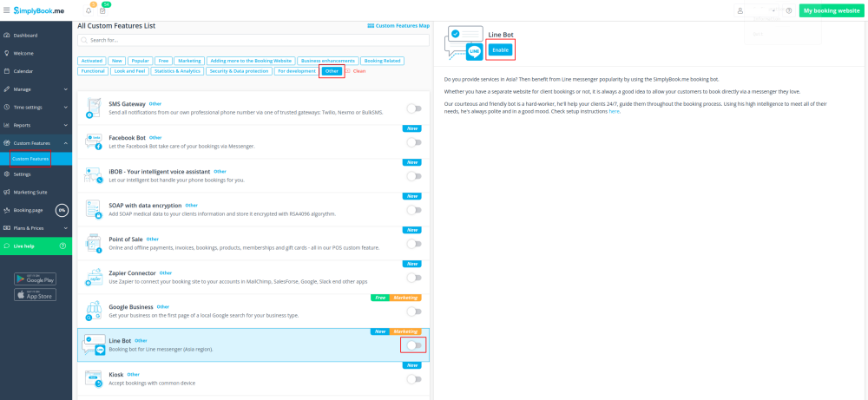This screenshot has width=868, height=400.
Task: Click the App Store badge
Action: [35, 295]
